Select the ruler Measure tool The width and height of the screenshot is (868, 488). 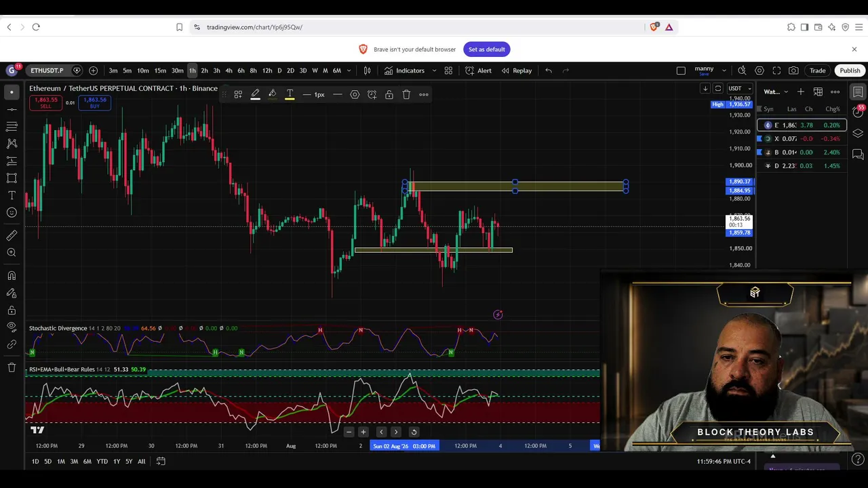point(12,235)
